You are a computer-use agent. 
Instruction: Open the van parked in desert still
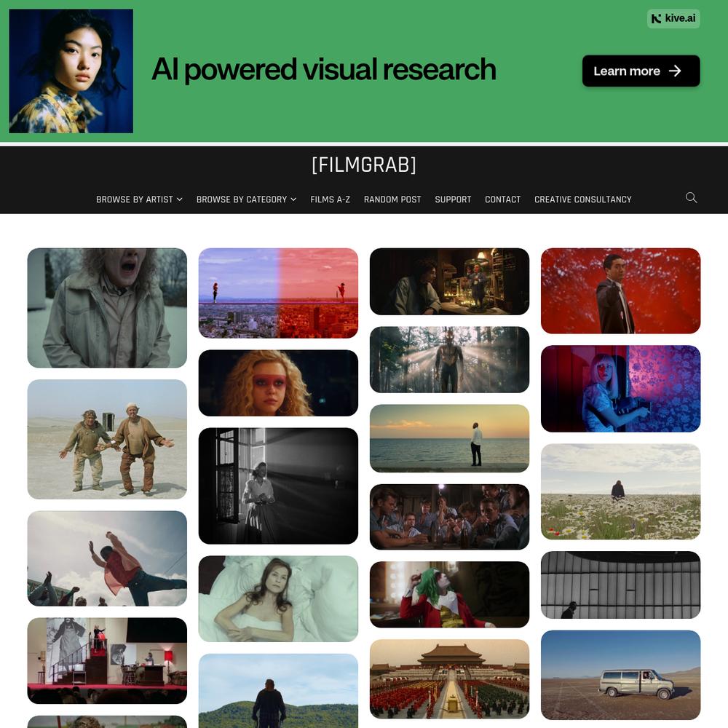pos(621,675)
